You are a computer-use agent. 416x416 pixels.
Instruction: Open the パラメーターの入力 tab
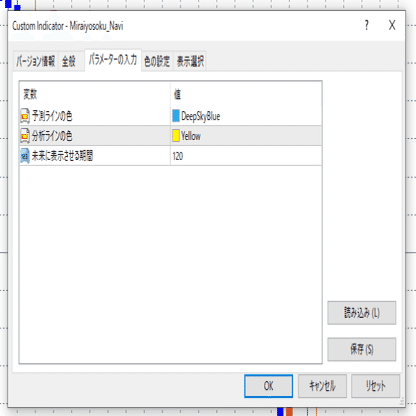tap(113, 60)
